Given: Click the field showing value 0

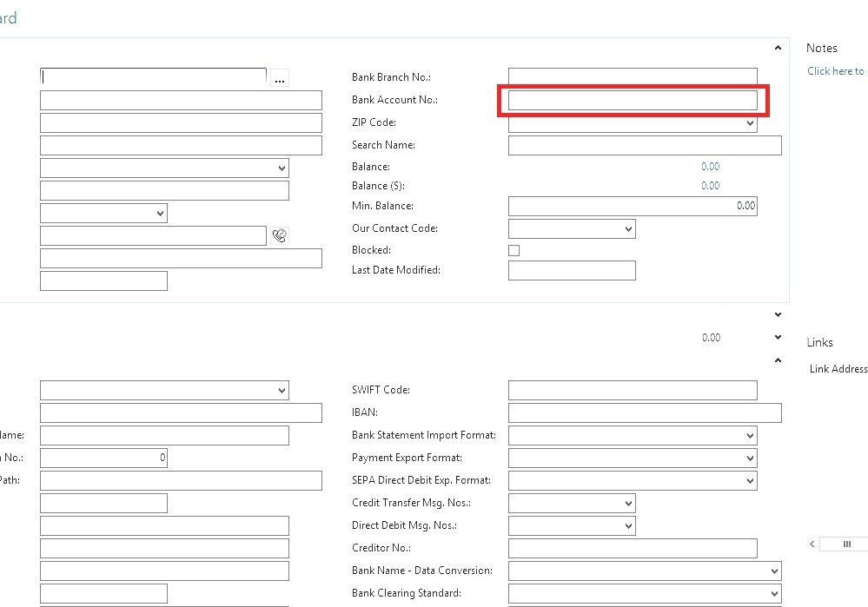Looking at the screenshot, I should pyautogui.click(x=103, y=459).
